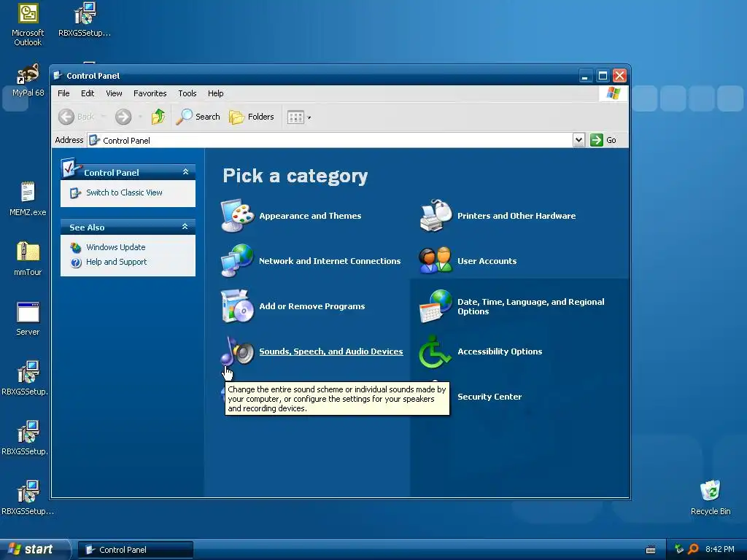Screen dimensions: 747x560
Task: Open the File menu
Action: [x=63, y=93]
